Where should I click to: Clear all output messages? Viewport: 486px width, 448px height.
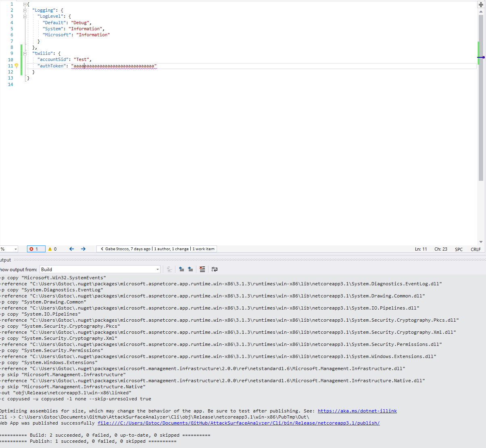[x=202, y=269]
